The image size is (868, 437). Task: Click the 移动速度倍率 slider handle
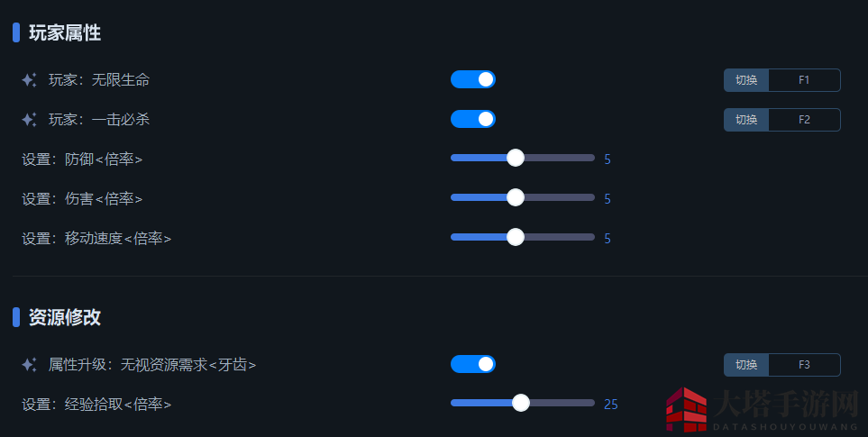(516, 237)
